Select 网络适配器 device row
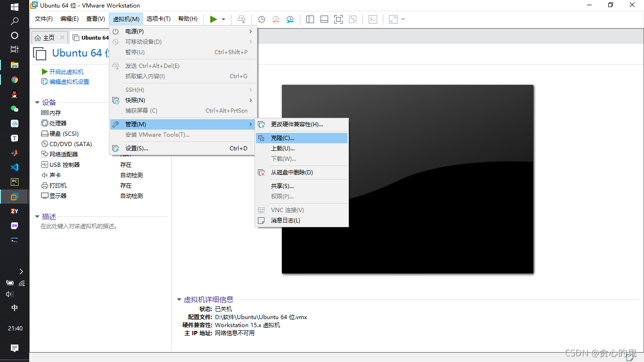Screen dimensions: 644x362 pos(64,155)
